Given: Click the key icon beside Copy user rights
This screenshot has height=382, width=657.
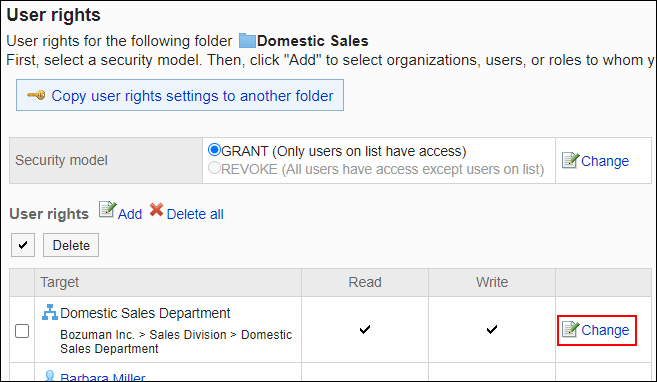Looking at the screenshot, I should (x=36, y=96).
